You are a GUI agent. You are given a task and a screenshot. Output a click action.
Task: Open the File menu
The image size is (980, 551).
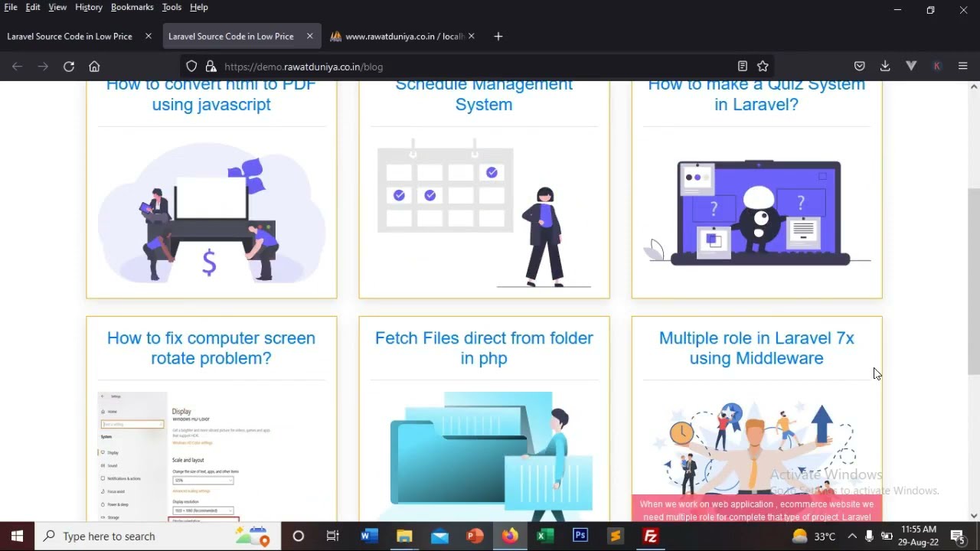click(11, 7)
